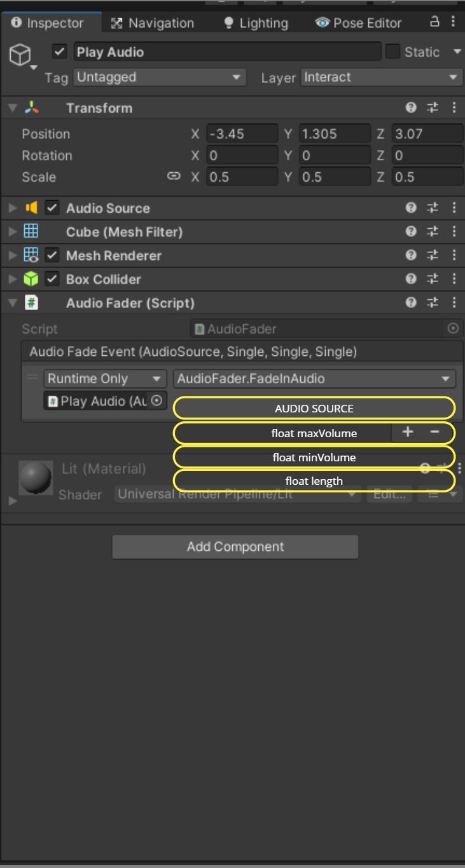465x868 pixels.
Task: Switch to the Lighting tab
Action: (x=257, y=23)
